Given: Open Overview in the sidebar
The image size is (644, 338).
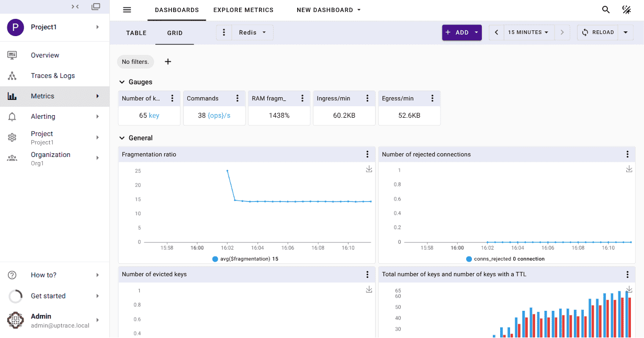Looking at the screenshot, I should tap(54, 55).
